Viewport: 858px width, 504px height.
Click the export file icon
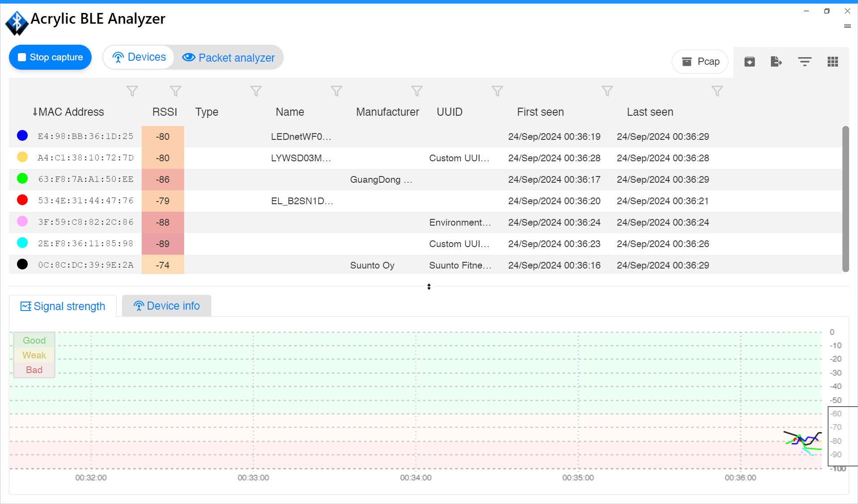pos(776,62)
